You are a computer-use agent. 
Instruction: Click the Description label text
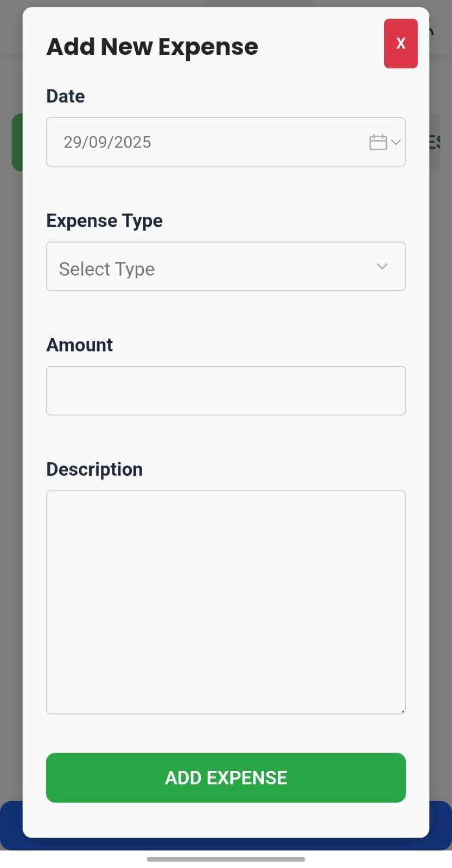[x=94, y=468]
